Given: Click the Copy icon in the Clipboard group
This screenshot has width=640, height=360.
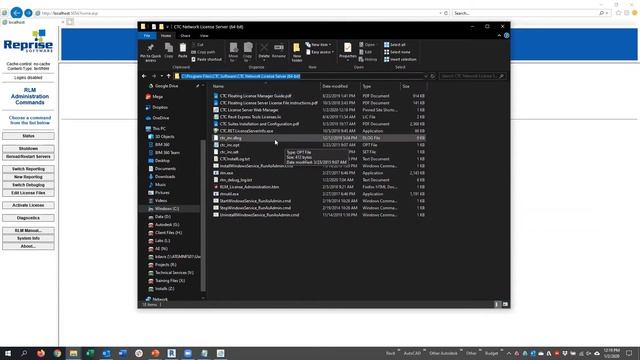Looking at the screenshot, I should 169,48.
